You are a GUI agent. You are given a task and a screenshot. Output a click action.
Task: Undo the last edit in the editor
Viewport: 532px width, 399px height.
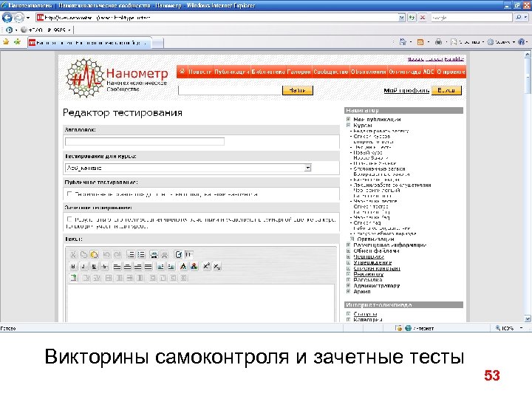click(x=106, y=254)
